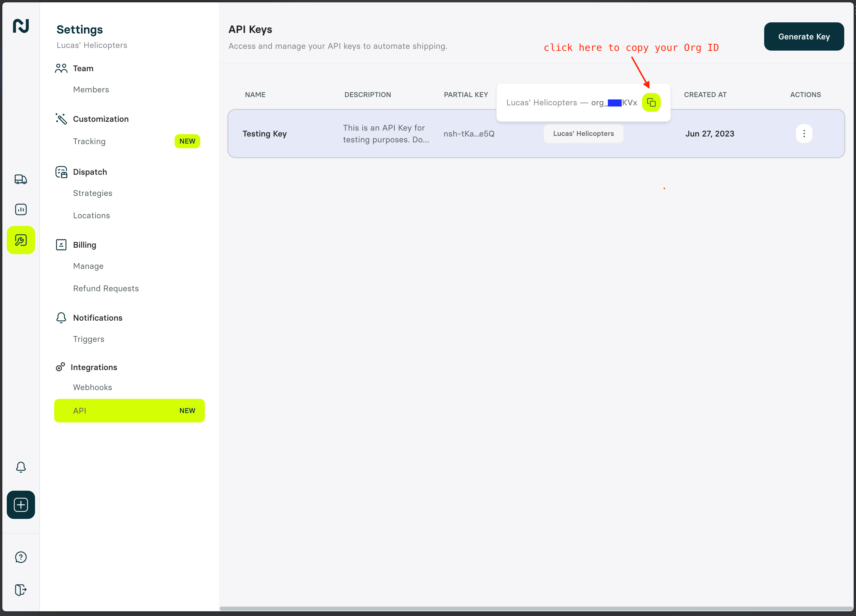Click the Generate Key button
This screenshot has width=856, height=616.
pos(804,36)
